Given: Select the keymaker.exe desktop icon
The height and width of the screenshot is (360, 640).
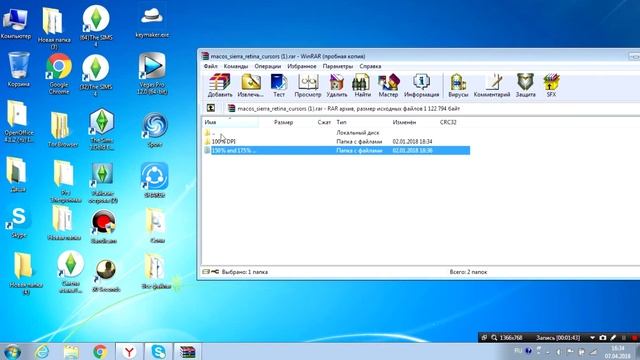Looking at the screenshot, I should click(152, 22).
